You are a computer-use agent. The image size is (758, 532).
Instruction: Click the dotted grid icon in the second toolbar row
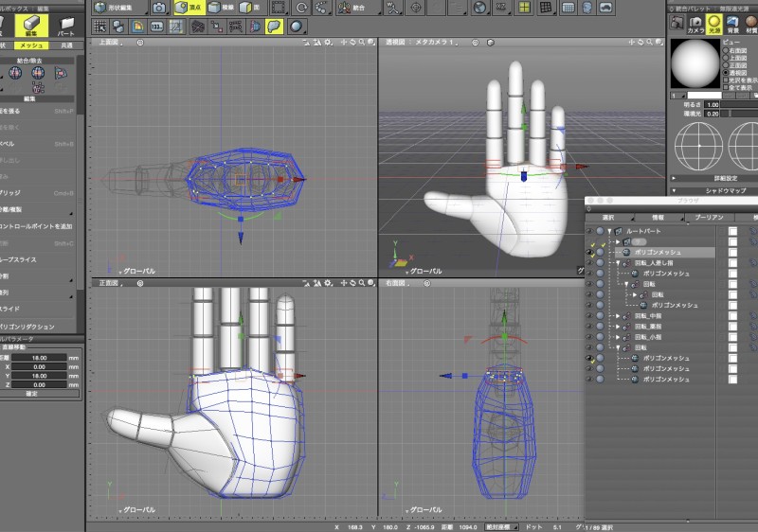pos(100,27)
